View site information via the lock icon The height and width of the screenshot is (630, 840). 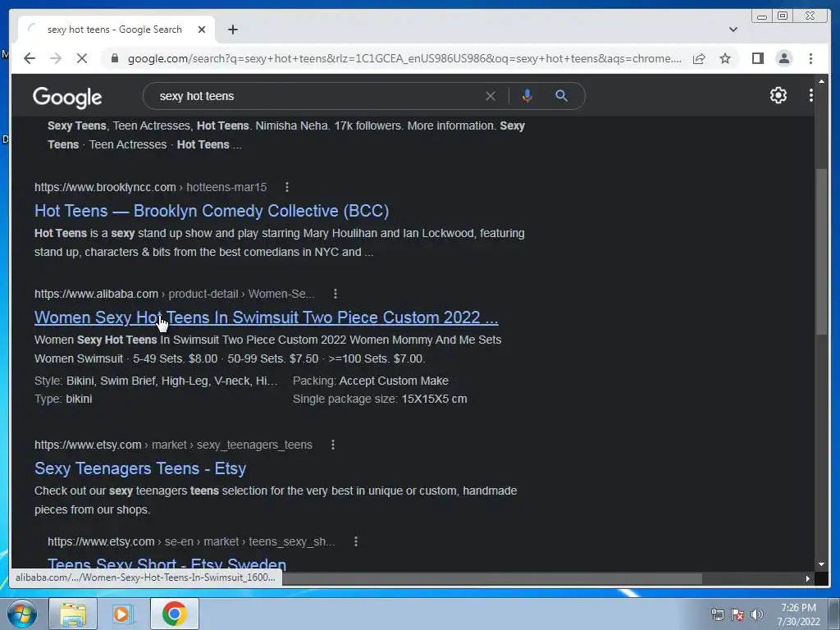[x=114, y=58]
